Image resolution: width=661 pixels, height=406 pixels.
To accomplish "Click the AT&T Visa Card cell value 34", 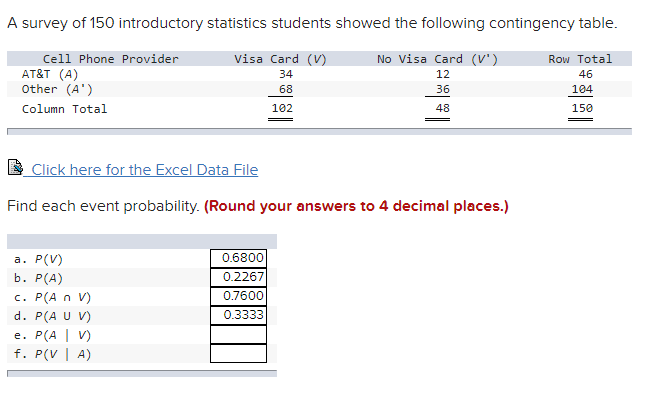I will 286,74.
